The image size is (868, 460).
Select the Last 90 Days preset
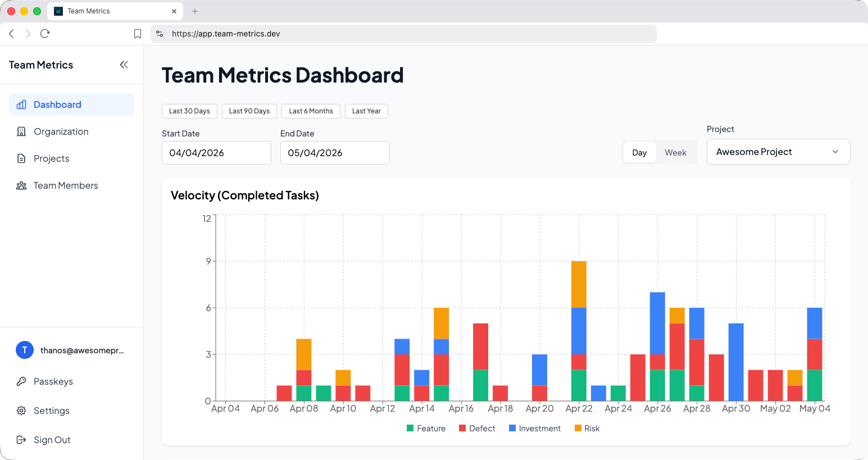tap(249, 111)
